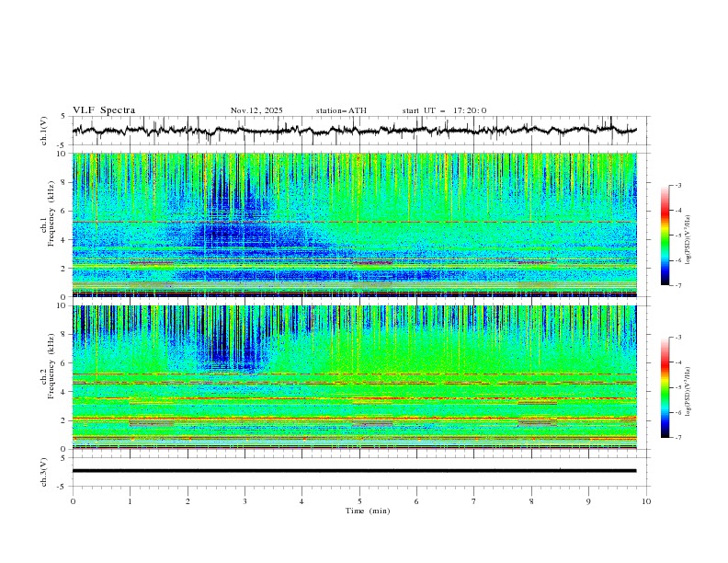Click the upper color scale bar for ch.1

pyautogui.click(x=665, y=235)
